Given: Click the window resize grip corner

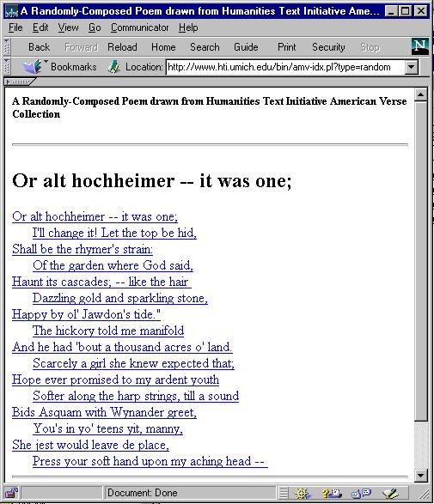Looking at the screenshot, I should click(425, 494).
